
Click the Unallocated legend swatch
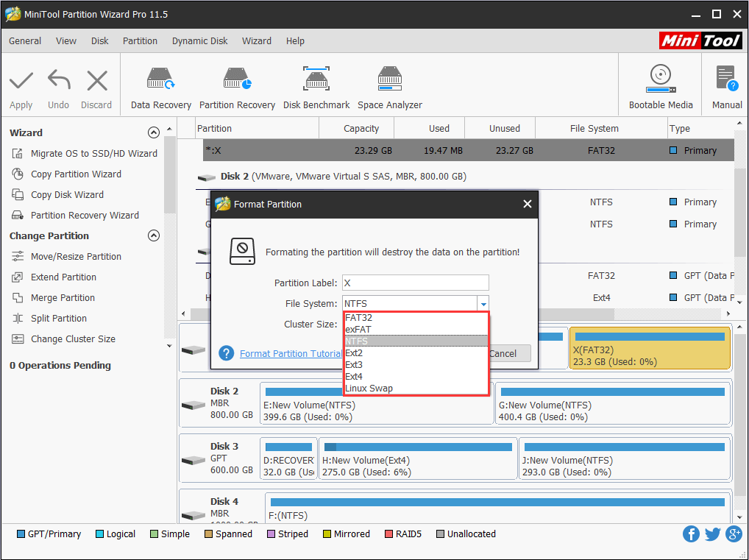[x=441, y=534]
